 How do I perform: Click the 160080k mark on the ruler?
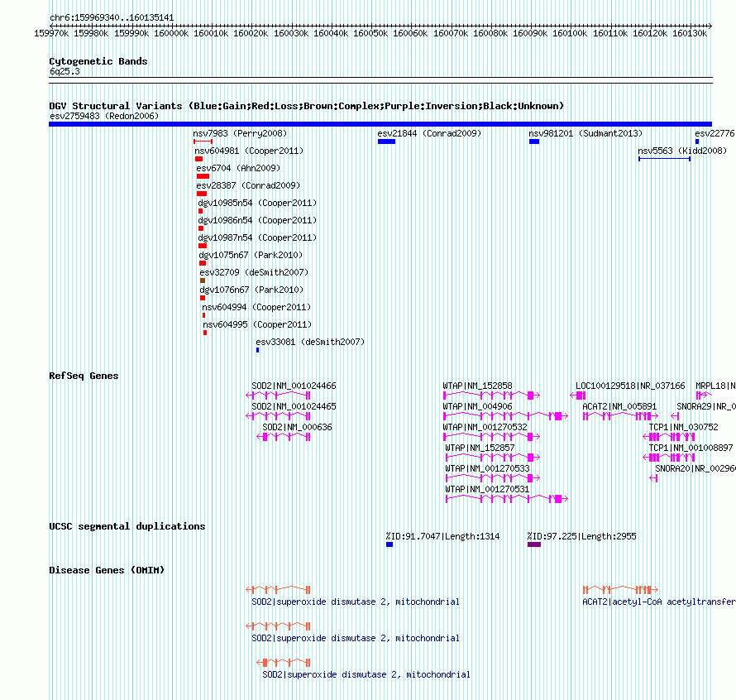490,33
